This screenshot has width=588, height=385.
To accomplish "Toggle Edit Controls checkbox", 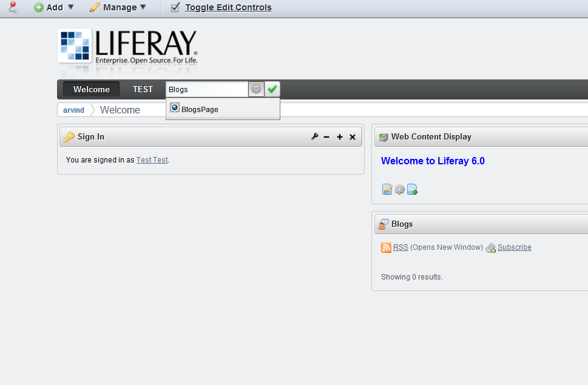I will coord(175,8).
